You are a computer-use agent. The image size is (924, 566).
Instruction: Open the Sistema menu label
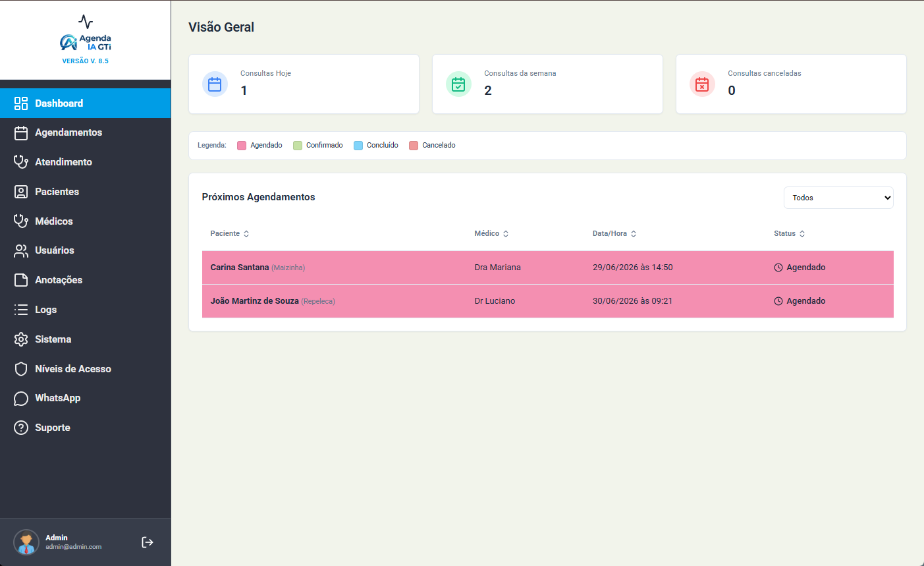pos(53,339)
